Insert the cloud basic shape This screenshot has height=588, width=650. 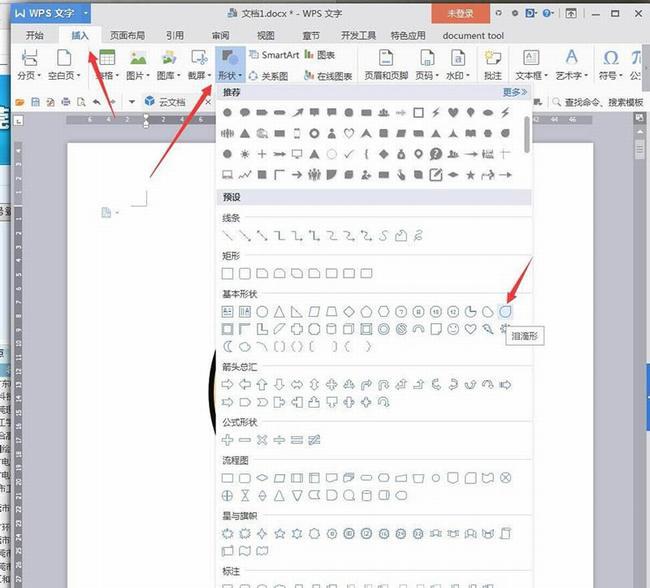click(x=245, y=346)
